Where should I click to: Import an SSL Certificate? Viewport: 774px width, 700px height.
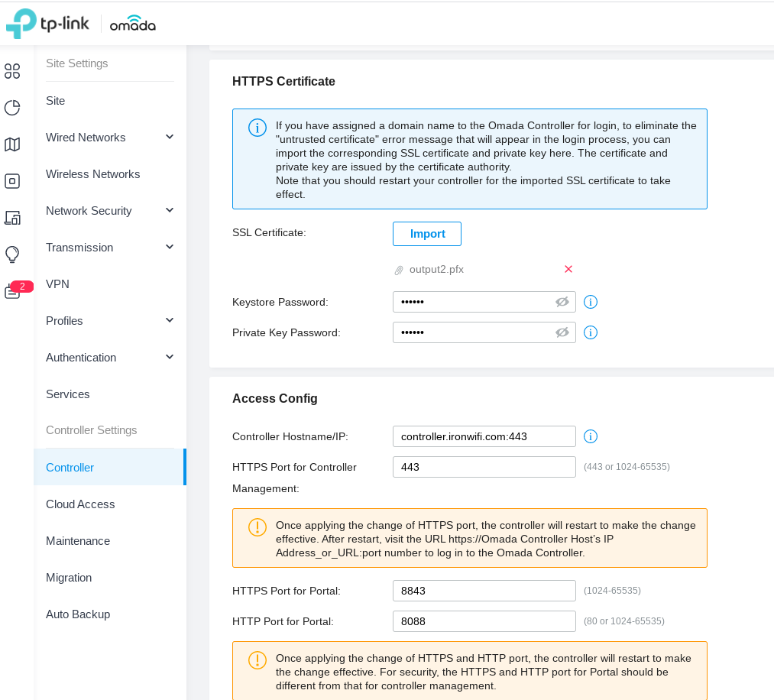(426, 233)
